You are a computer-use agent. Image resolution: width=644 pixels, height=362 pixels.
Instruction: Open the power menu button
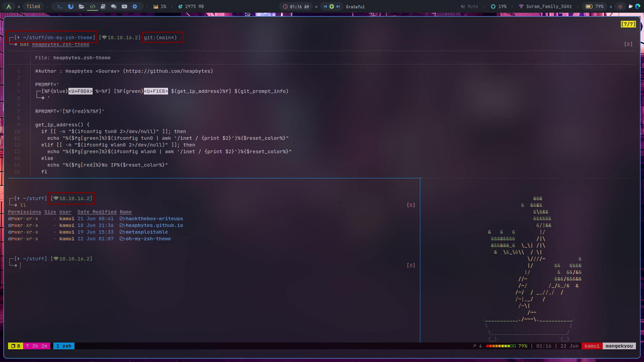(620, 6)
